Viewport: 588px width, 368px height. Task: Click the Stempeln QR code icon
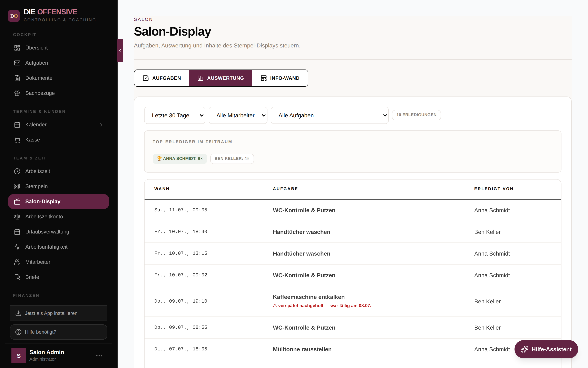17,186
